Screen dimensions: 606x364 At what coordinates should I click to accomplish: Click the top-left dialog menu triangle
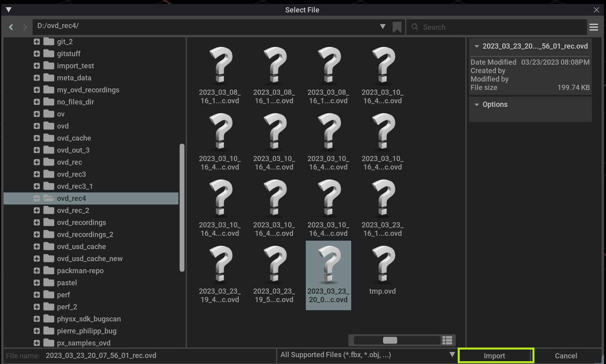point(8,10)
